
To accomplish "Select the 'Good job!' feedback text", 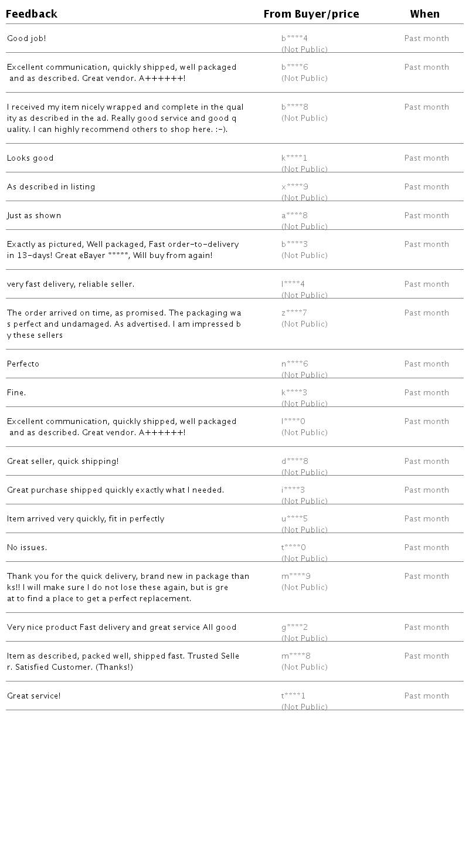I will [x=26, y=39].
